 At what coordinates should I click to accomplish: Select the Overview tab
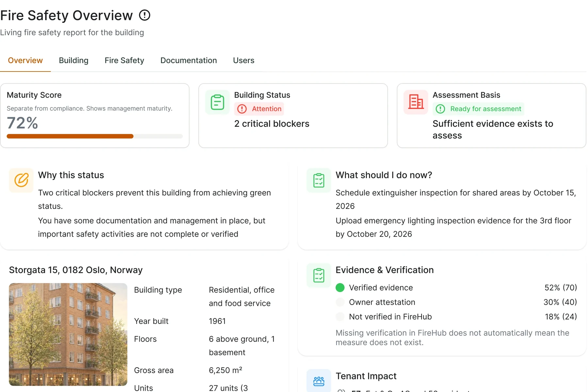tap(25, 60)
